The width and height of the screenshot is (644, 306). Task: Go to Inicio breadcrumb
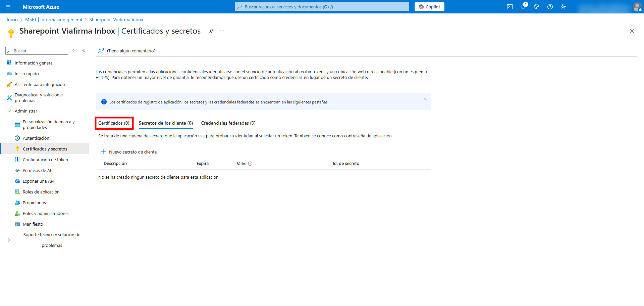(12, 19)
